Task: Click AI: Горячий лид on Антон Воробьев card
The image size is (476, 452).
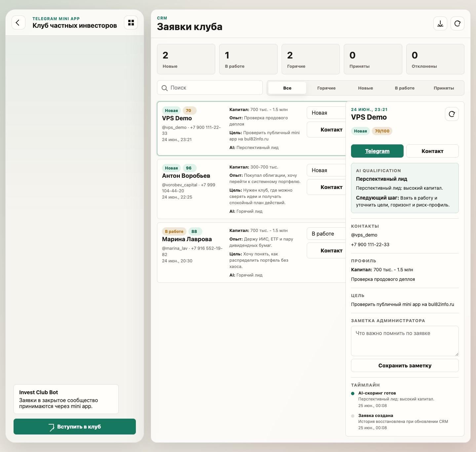Action: point(246,211)
